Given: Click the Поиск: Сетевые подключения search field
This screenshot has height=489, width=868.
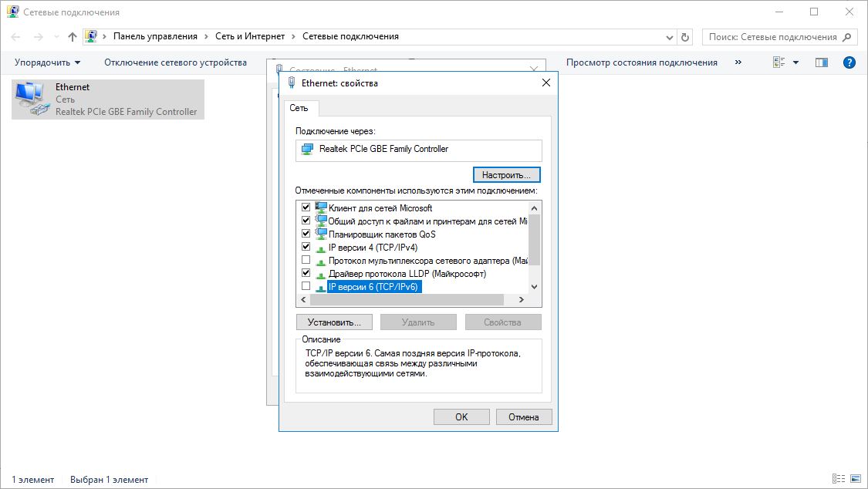Looking at the screenshot, I should point(772,37).
